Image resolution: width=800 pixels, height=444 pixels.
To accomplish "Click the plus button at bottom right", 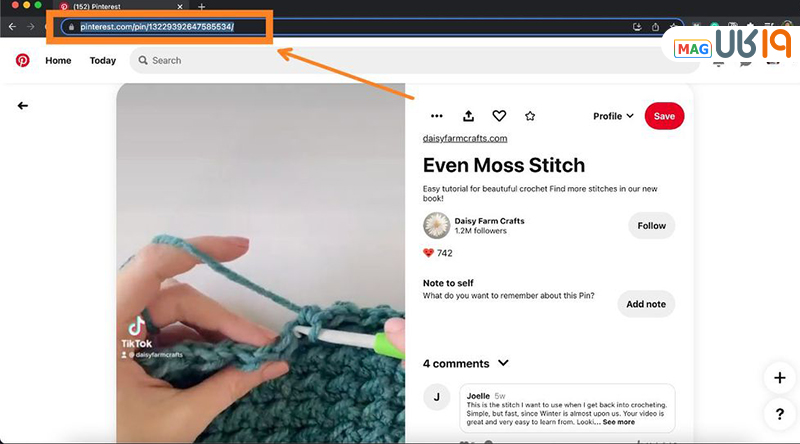I will 779,378.
